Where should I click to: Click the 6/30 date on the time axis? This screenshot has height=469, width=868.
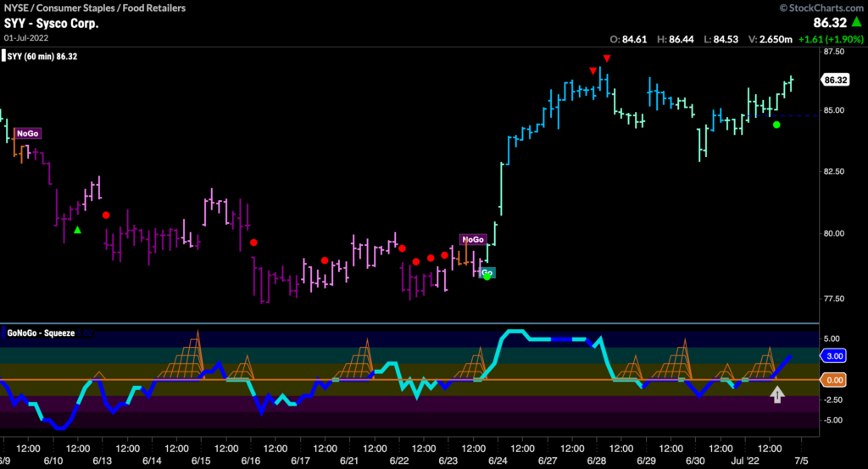tap(695, 461)
